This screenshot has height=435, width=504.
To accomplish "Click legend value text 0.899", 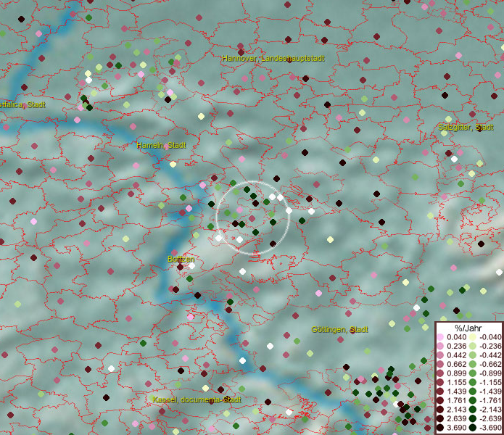I will (x=456, y=373).
